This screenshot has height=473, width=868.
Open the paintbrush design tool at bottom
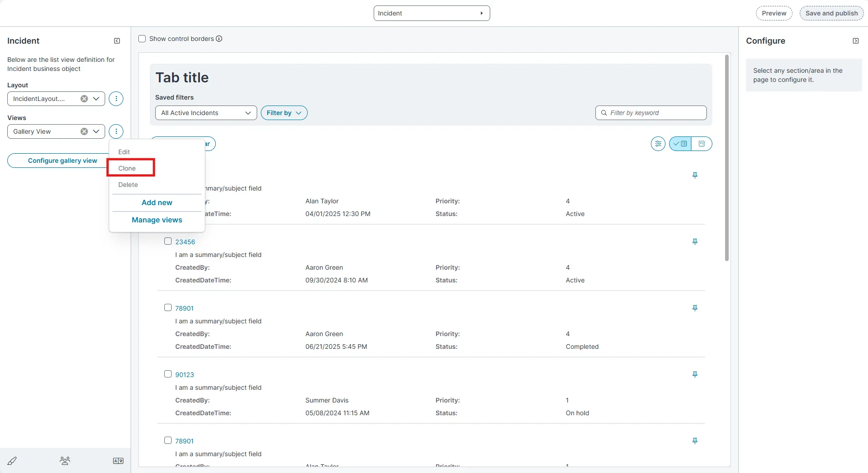tap(12, 461)
